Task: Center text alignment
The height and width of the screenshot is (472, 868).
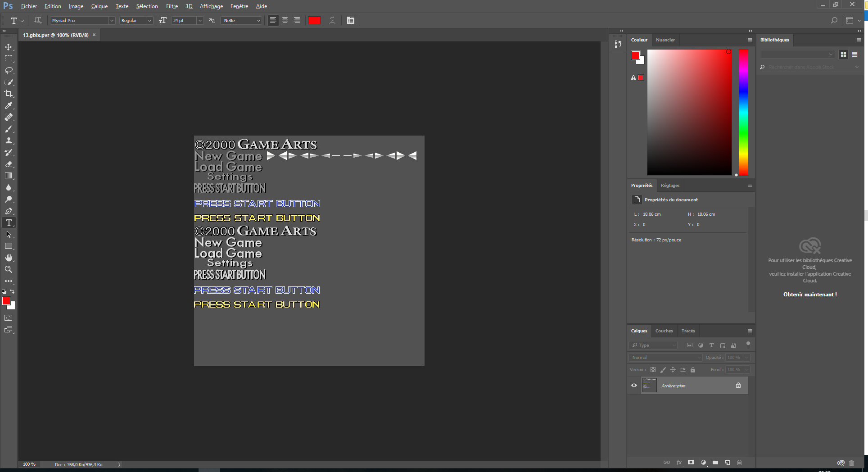Action: 285,20
